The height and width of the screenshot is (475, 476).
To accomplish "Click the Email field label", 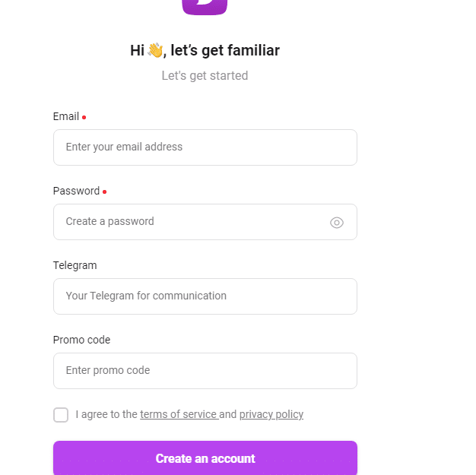I will (x=66, y=116).
